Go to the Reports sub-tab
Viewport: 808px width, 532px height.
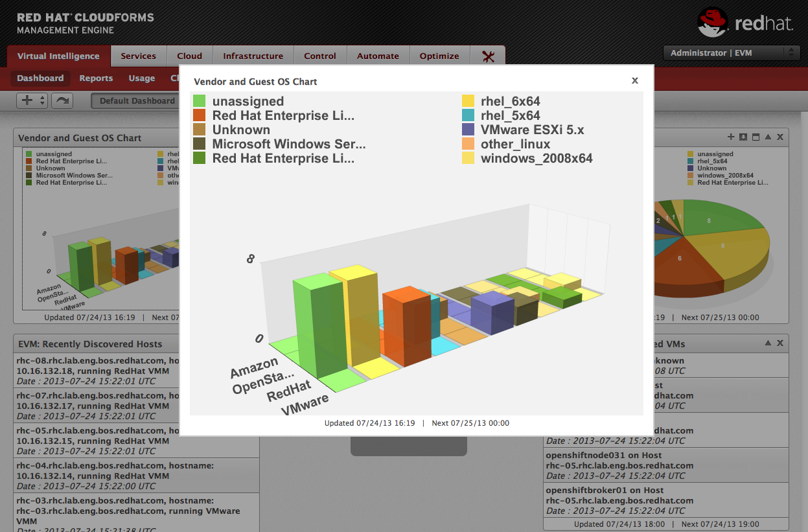click(x=96, y=78)
